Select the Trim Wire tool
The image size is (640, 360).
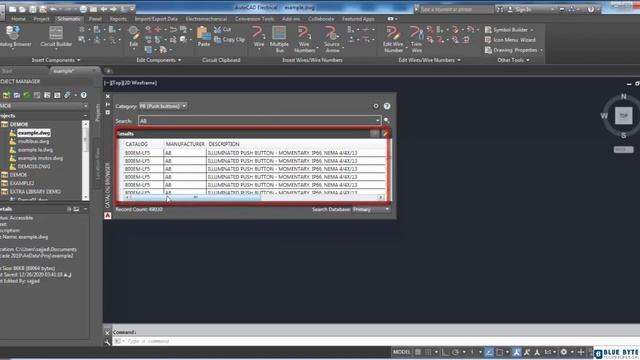pyautogui.click(x=416, y=39)
